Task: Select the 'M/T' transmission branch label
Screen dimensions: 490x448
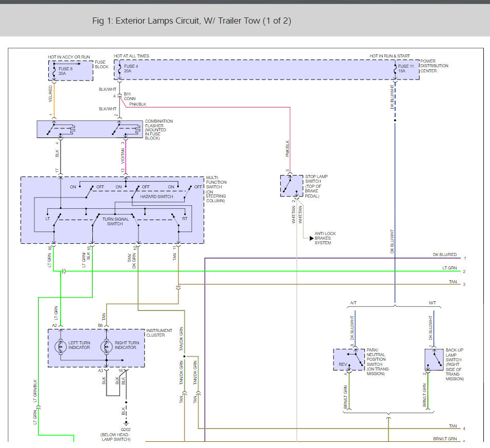Action: (432, 303)
